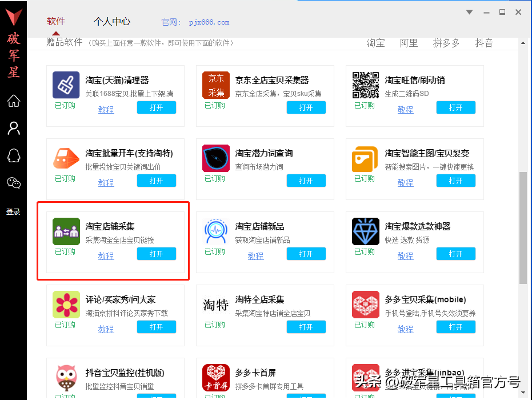
Task: Select the 拼多多 category tab
Action: 446,42
